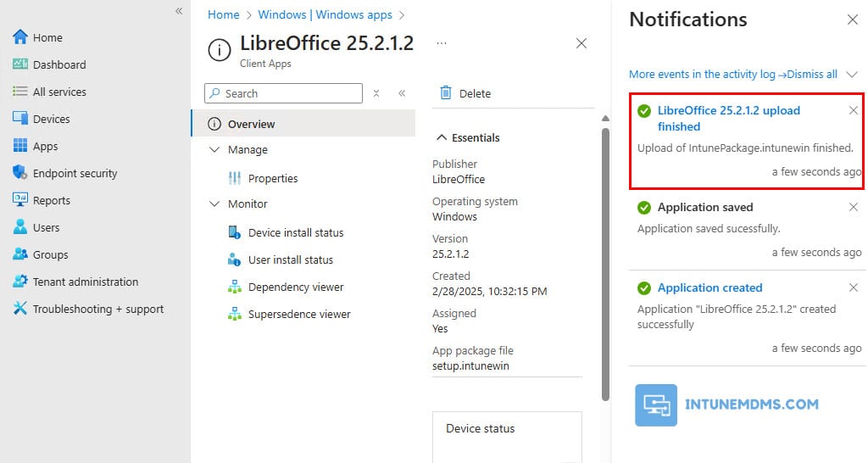
Task: Collapse the Essentials section
Action: click(x=441, y=137)
